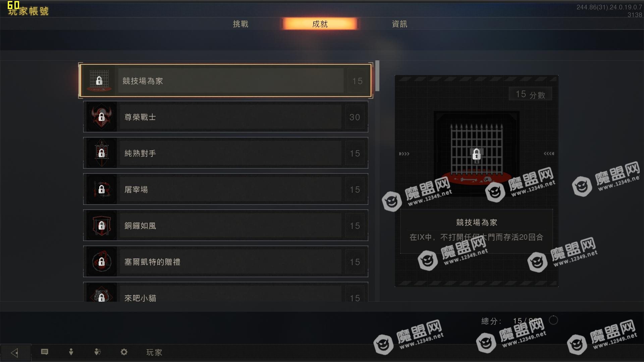Click the 純熟對手 locked achievement icon
644x362 pixels.
pyautogui.click(x=102, y=153)
